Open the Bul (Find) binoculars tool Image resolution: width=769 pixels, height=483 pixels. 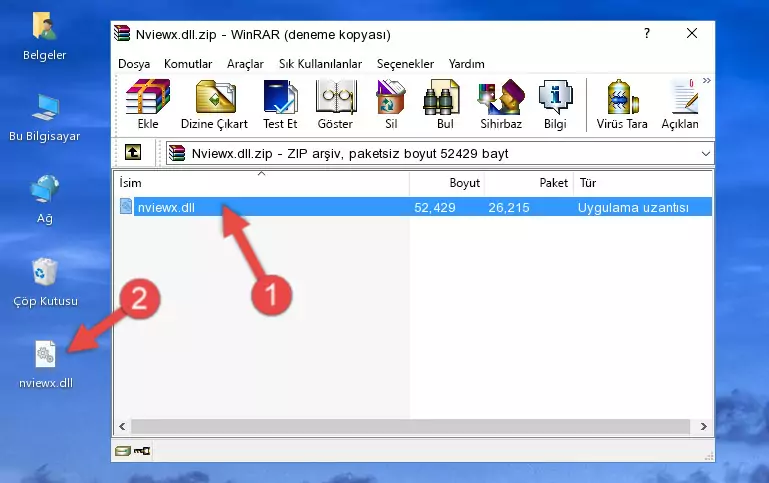(x=445, y=104)
